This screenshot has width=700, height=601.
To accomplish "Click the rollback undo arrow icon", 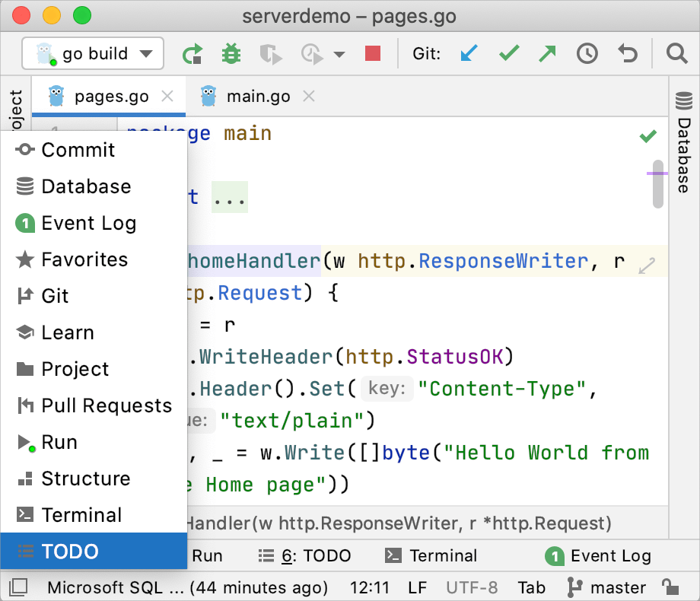I will tap(627, 54).
